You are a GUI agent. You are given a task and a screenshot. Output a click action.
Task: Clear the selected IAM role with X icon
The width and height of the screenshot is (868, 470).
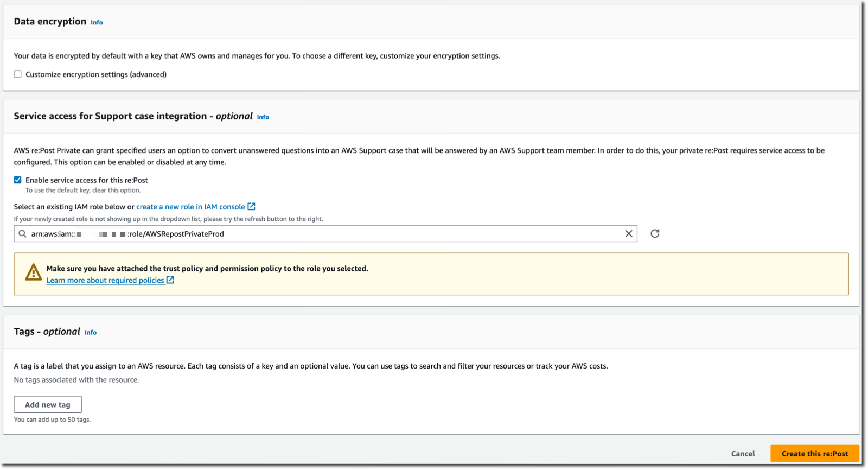(629, 234)
